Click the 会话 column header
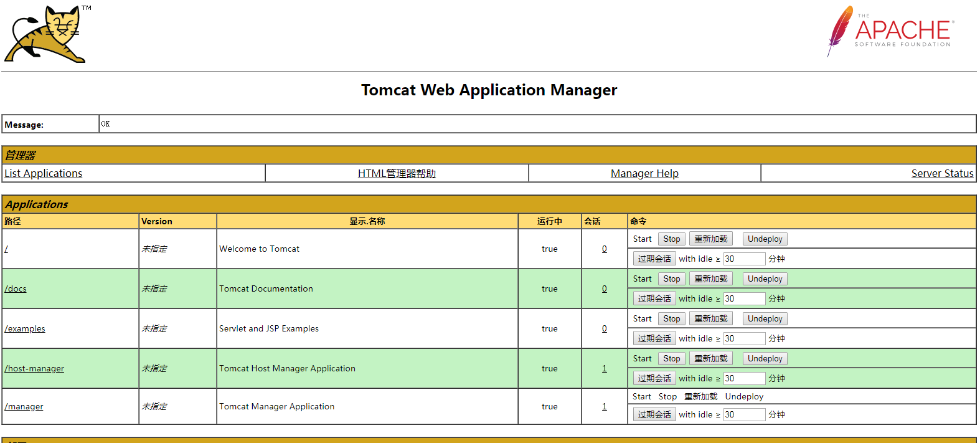Screen dimensions: 980x443 (592, 221)
